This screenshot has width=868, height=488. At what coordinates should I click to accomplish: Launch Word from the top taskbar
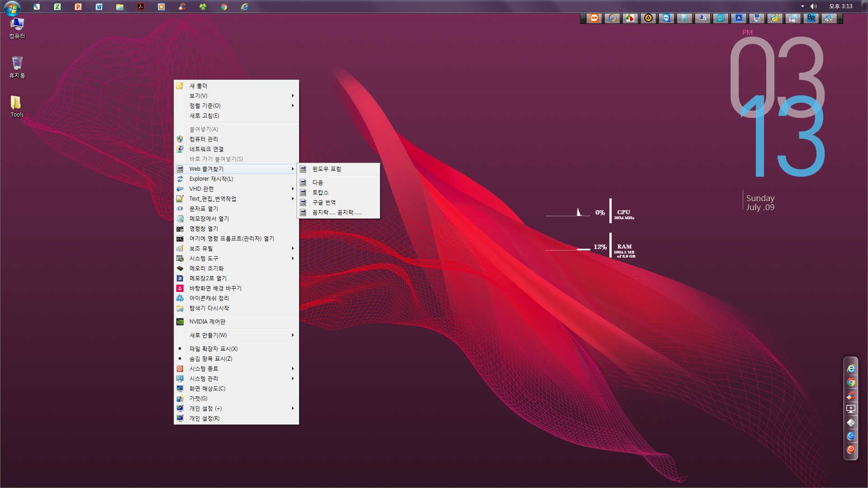point(99,7)
